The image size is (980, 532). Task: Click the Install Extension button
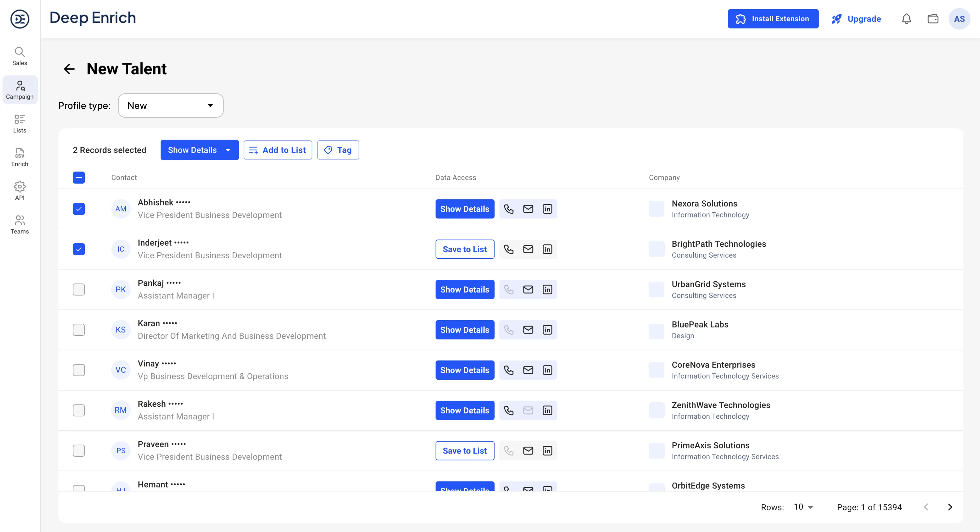[x=773, y=19]
